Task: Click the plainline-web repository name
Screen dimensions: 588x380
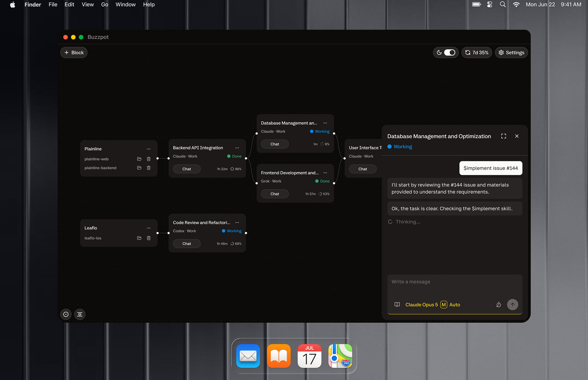Action: (96, 159)
